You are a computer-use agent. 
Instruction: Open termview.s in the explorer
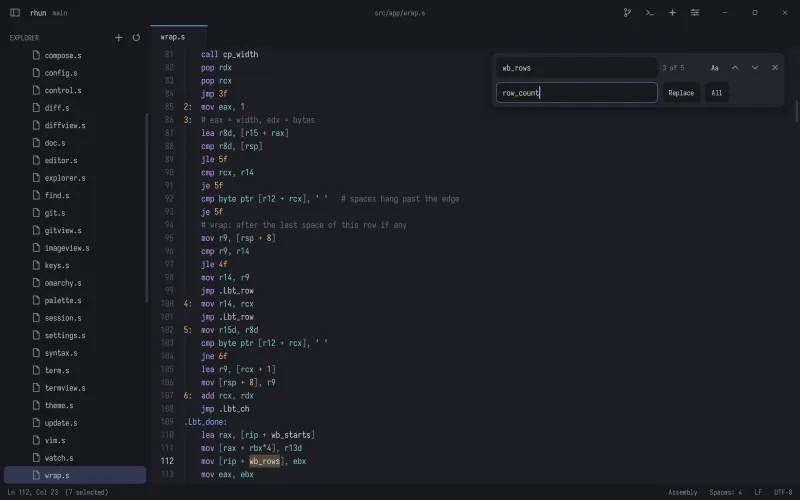point(75,388)
